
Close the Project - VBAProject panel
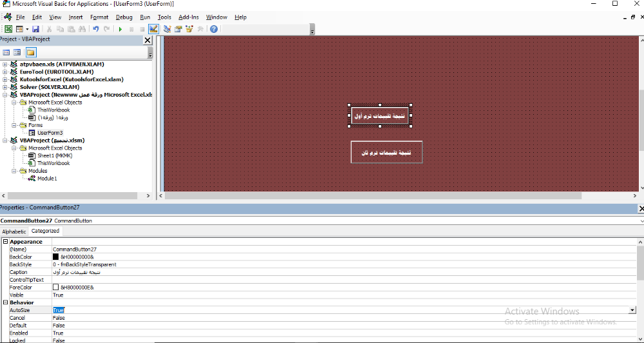[147, 40]
